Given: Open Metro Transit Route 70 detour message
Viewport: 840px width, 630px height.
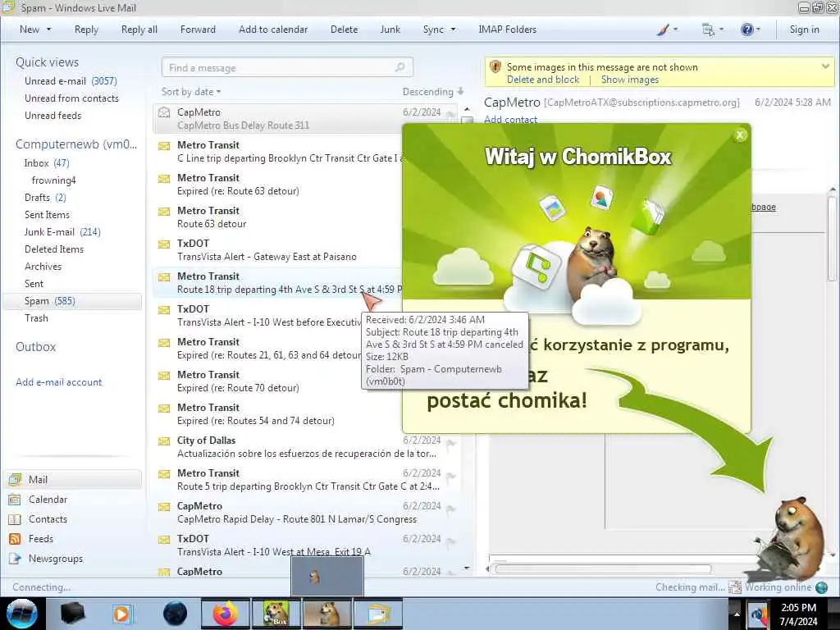Looking at the screenshot, I should 277,381.
